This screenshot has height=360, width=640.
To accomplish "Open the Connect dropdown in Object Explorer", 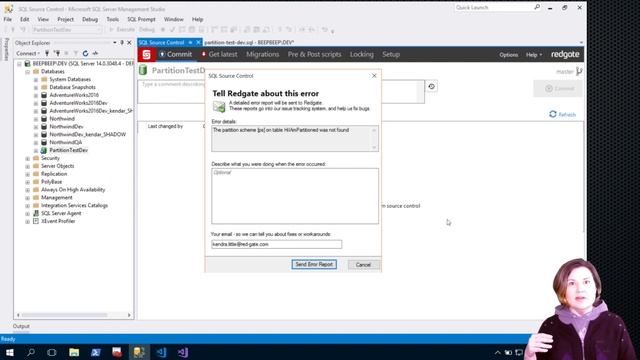I will click(28, 53).
